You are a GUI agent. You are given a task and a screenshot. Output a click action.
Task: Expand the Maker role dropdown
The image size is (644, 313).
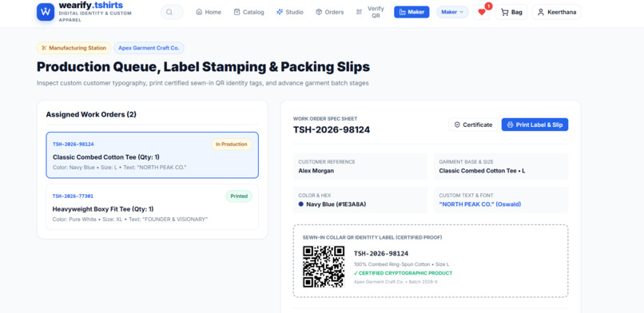pos(452,12)
